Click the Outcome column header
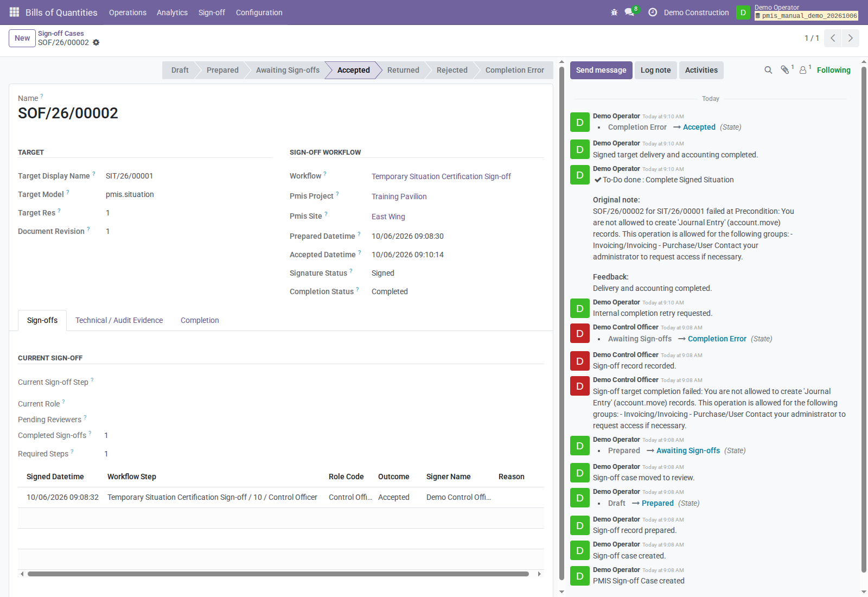 (x=394, y=477)
